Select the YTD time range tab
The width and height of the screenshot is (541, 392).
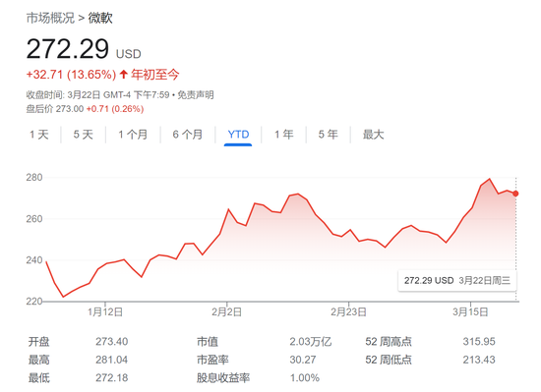238,135
